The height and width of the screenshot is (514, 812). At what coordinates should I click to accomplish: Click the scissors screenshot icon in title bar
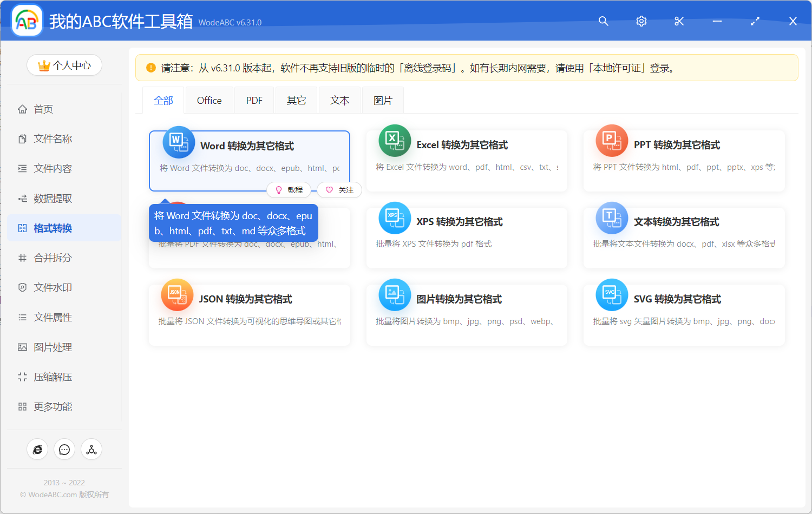[x=679, y=21]
